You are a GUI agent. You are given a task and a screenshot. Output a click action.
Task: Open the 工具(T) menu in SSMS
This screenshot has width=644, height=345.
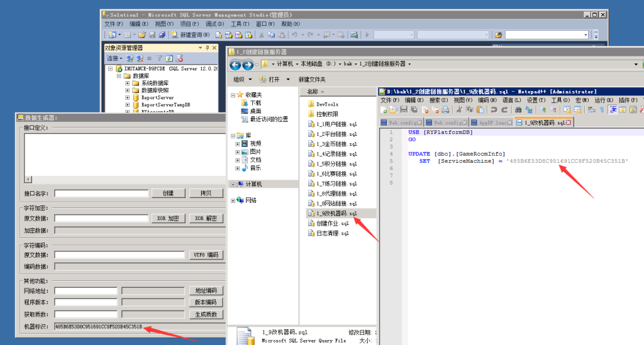click(x=240, y=24)
